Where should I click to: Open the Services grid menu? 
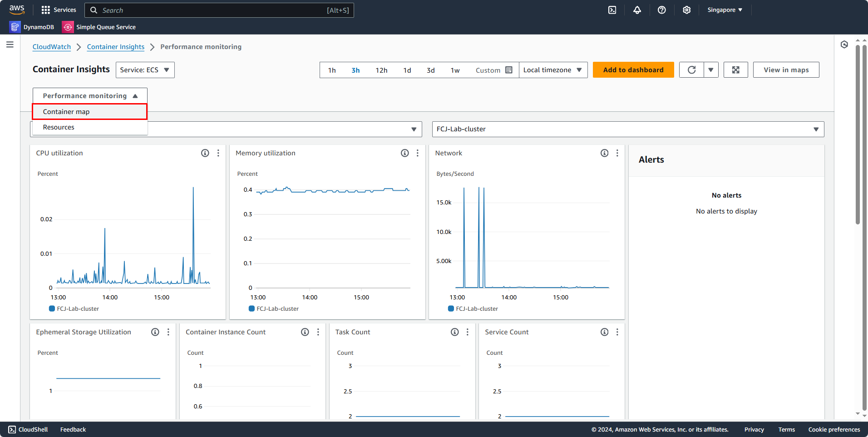tap(59, 10)
